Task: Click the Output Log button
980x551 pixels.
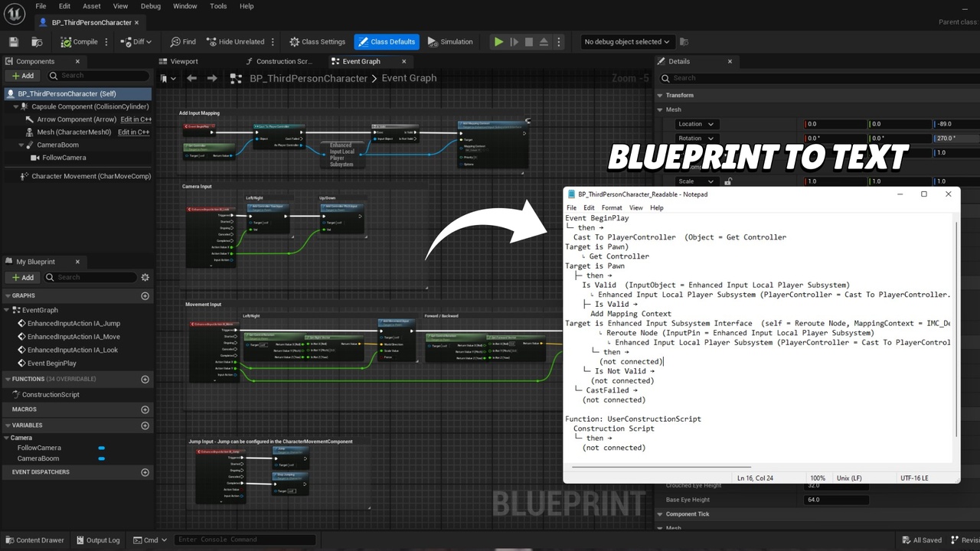Action: [99, 540]
